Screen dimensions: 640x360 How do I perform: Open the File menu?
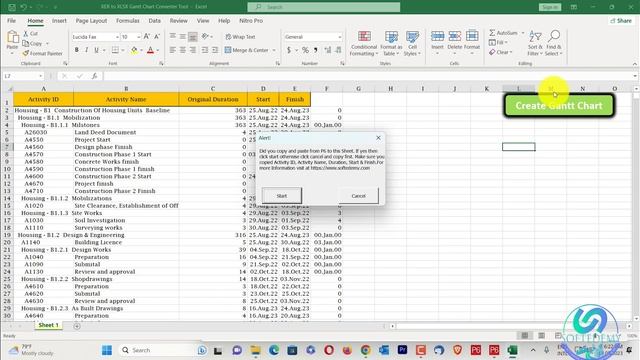click(x=11, y=20)
